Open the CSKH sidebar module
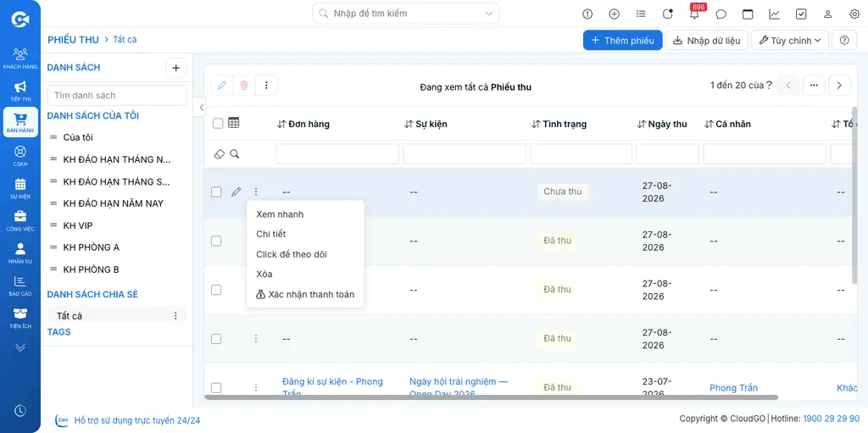This screenshot has width=868, height=433. 20,156
